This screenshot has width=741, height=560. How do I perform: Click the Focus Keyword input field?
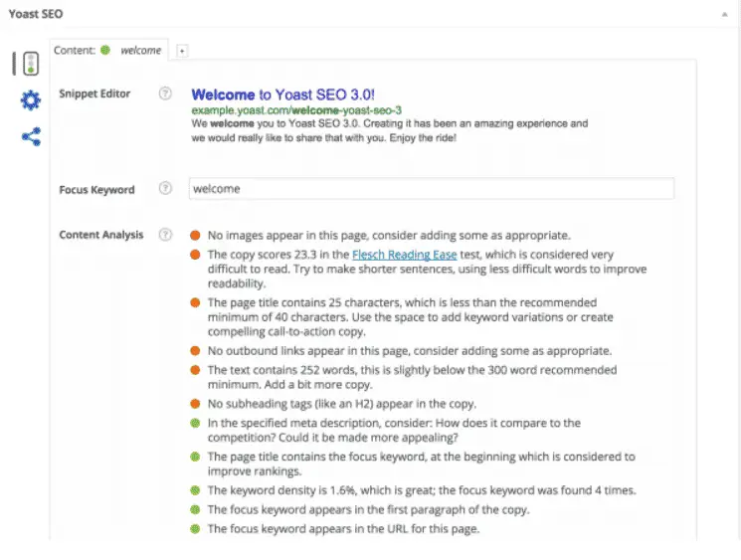[432, 189]
